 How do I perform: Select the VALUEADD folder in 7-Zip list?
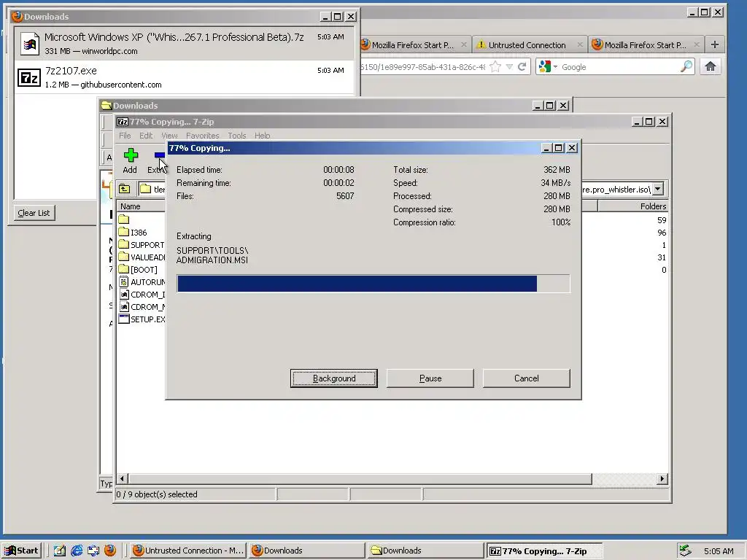coord(141,257)
